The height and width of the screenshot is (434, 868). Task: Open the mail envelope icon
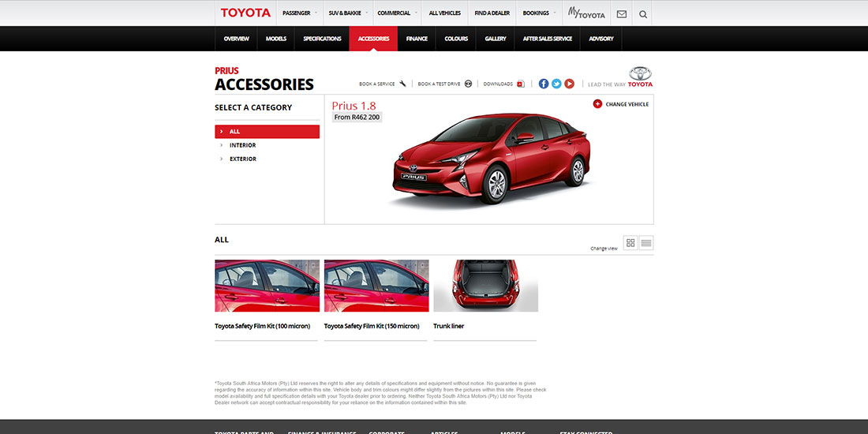(x=622, y=14)
